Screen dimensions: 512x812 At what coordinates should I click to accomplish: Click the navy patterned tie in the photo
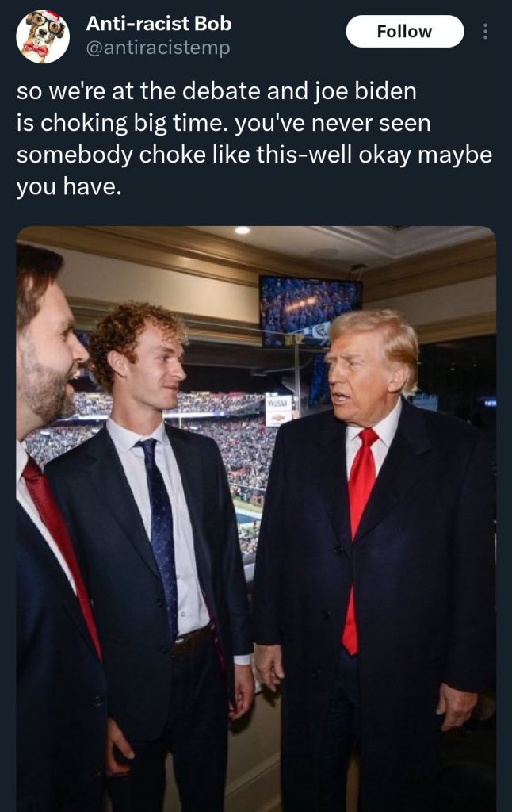160,534
